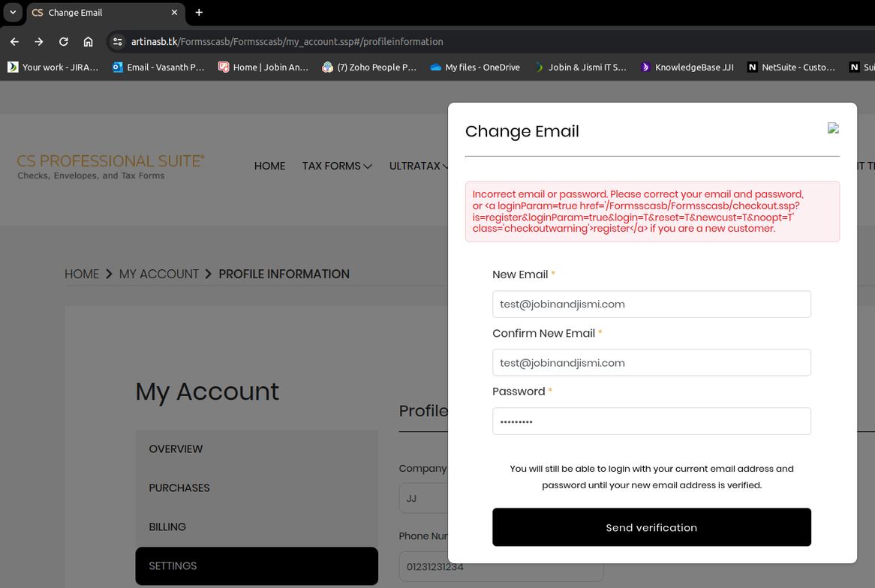The height and width of the screenshot is (588, 875).
Task: Click the browser back arrow
Action: tap(14, 42)
